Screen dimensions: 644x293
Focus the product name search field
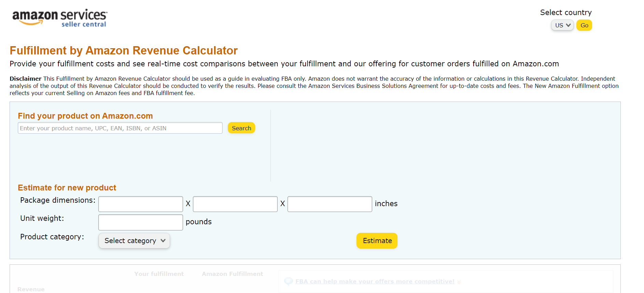click(120, 128)
